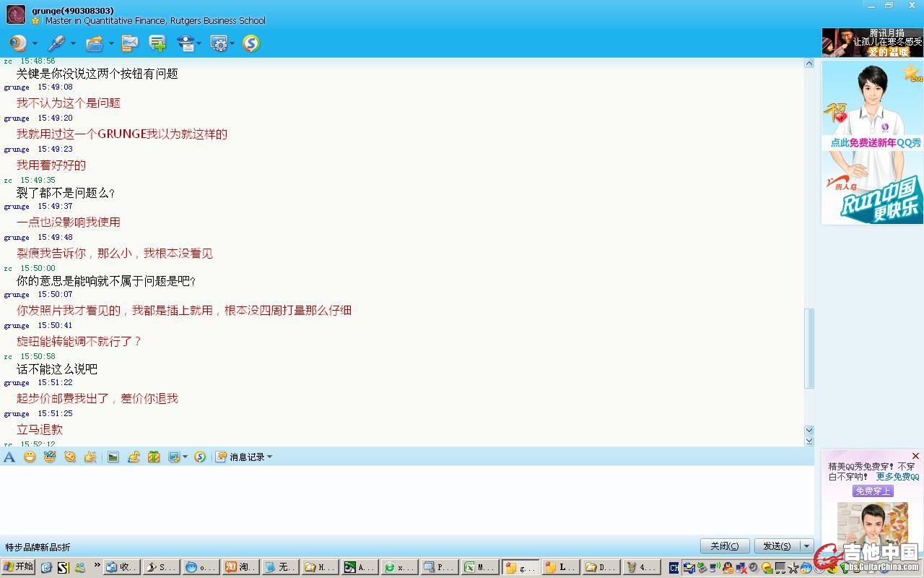
Task: Close the QQ秀 promo popup with X
Action: click(x=915, y=456)
